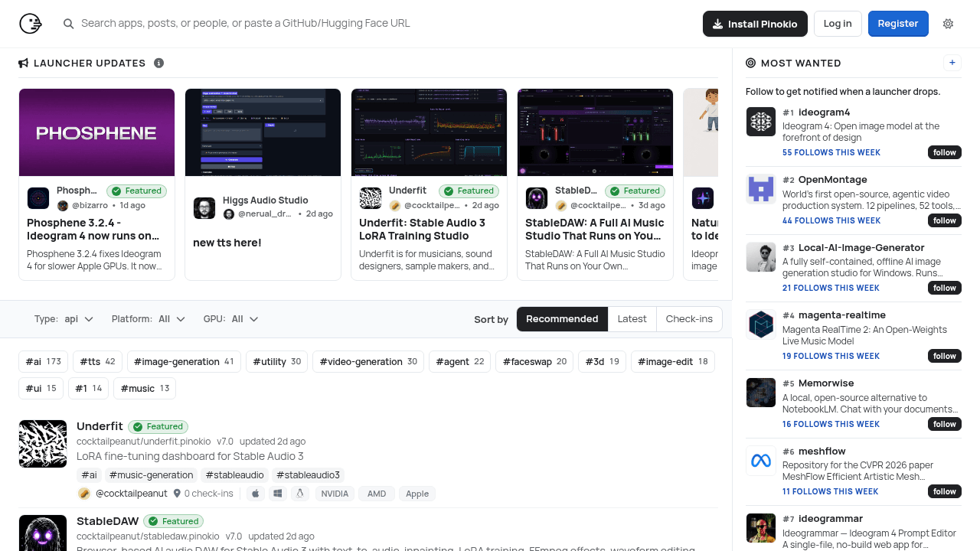Screen dimensions: 980x551
Task: Click the plus icon beside Most Wanted
Action: pos(952,63)
